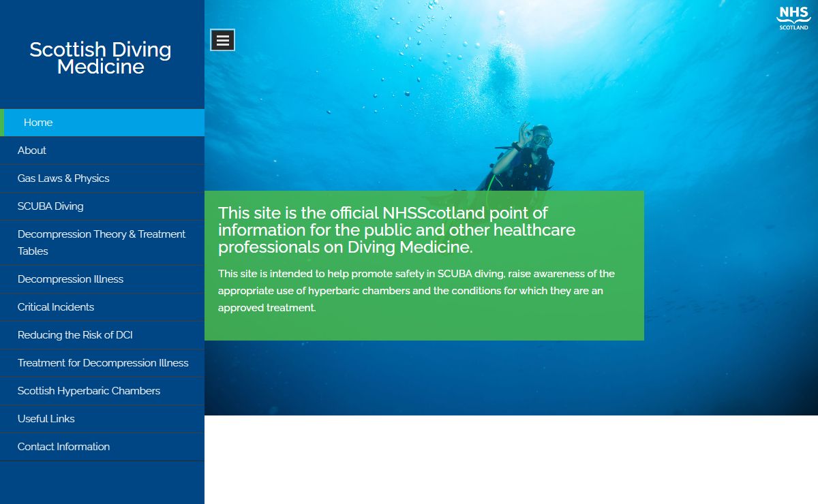Open Decompression Theory & Treatment Tables

(102, 242)
